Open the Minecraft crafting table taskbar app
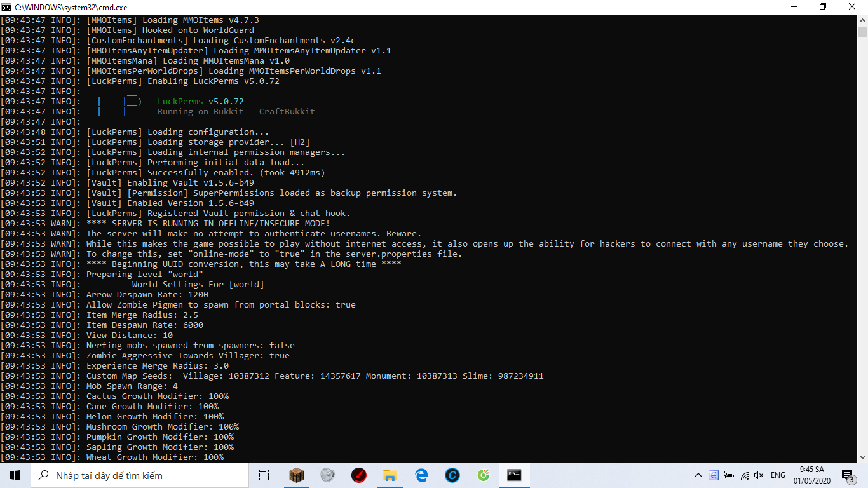Screen dimensions: 868x488 297,475
